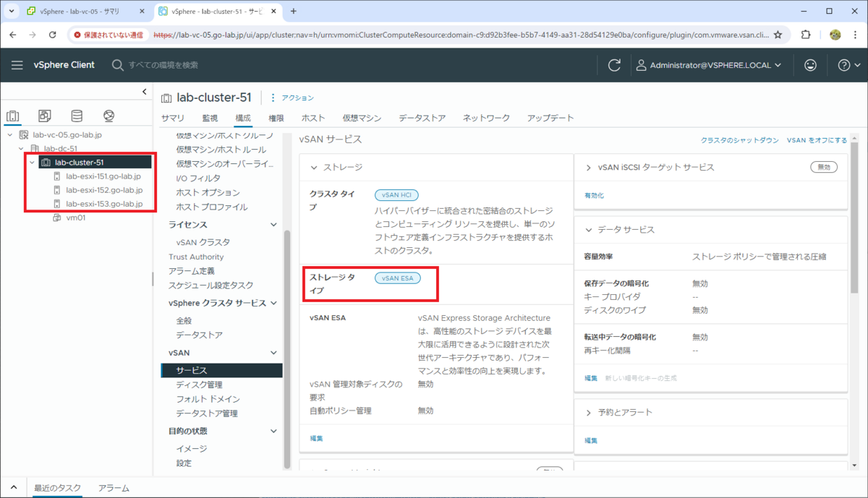Select lab-vc-05.go-lab.jp vCenter node
The image size is (868, 498).
click(x=67, y=135)
